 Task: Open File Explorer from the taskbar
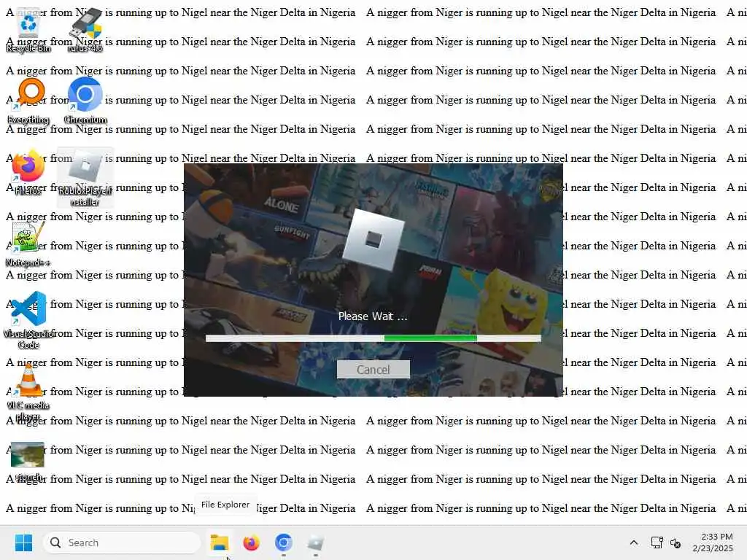pos(220,542)
